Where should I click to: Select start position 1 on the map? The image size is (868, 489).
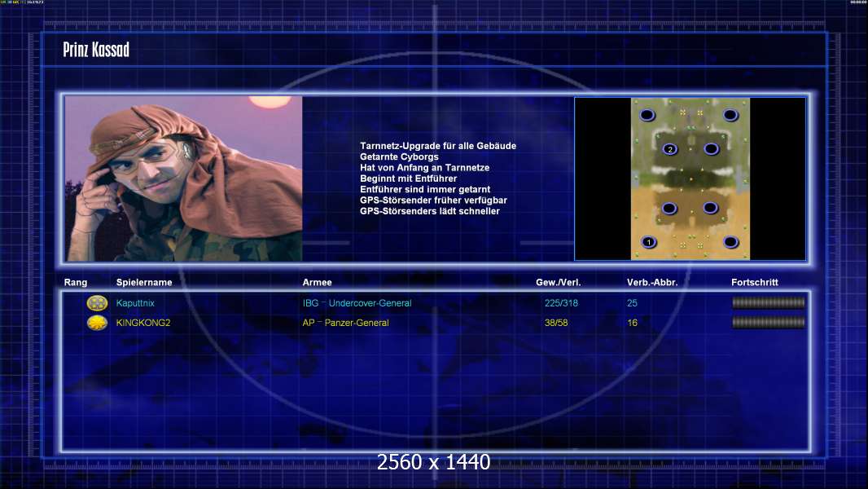coord(649,242)
